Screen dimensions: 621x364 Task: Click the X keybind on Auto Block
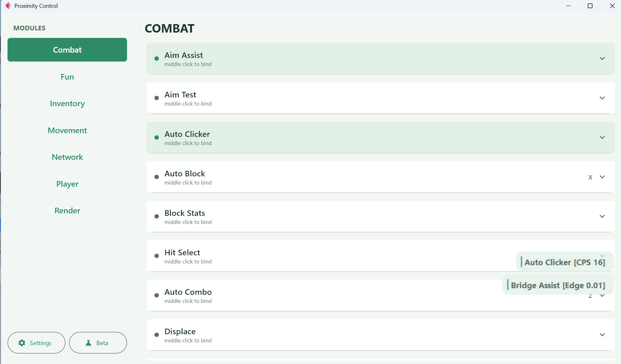click(590, 177)
